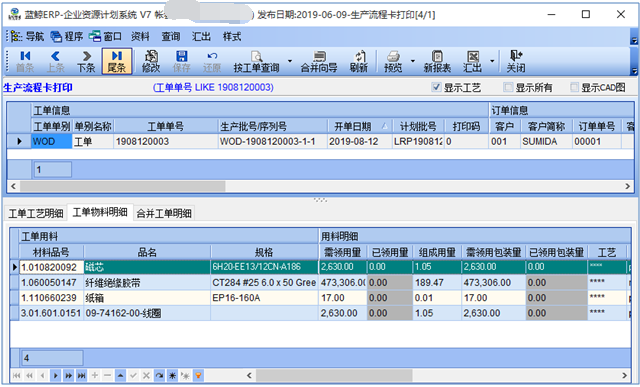The image size is (640, 387).
Task: Switch to the 工单工艺明细 tab
Action: click(x=36, y=213)
